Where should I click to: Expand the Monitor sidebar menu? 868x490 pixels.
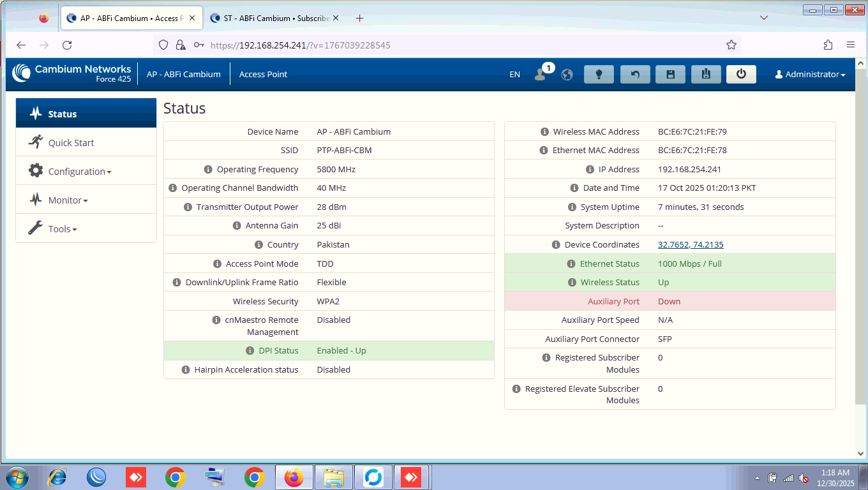click(x=68, y=200)
